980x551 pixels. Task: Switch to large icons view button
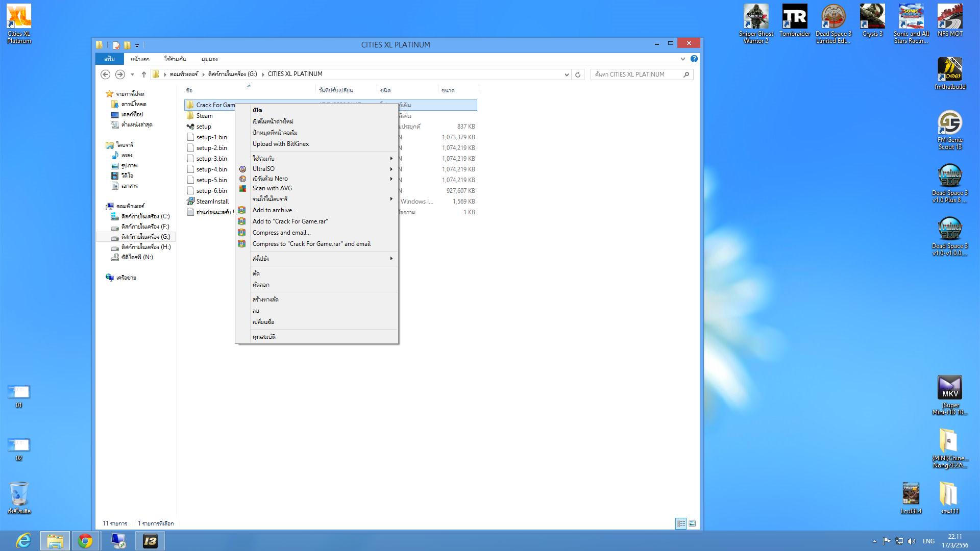692,523
